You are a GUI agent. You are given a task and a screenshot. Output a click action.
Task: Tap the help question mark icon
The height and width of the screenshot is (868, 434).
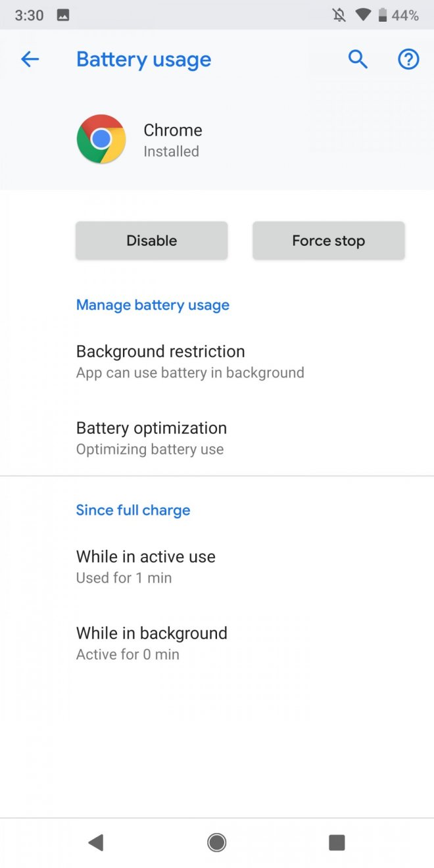(408, 60)
